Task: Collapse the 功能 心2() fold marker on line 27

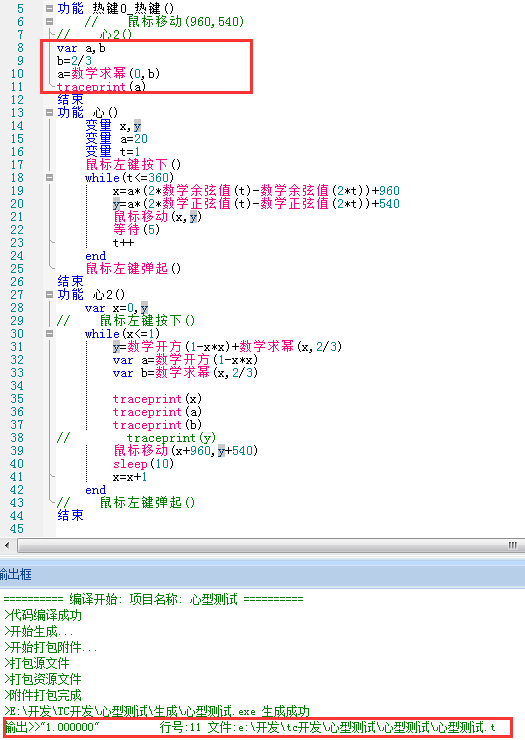Action: tap(49, 294)
